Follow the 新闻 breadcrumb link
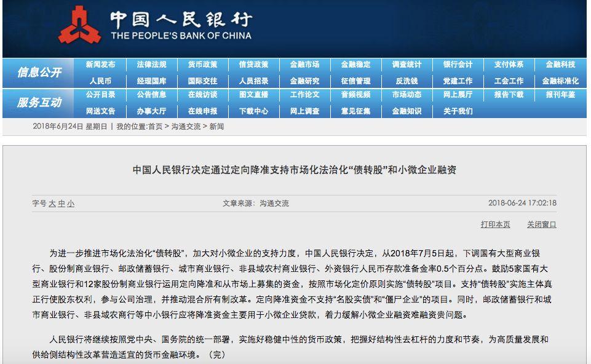 (x=216, y=127)
